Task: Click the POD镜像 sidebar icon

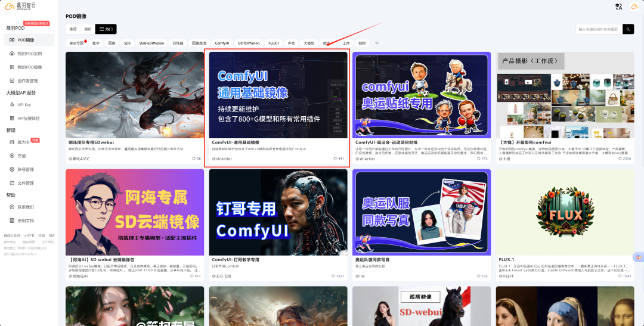Action: click(12, 40)
